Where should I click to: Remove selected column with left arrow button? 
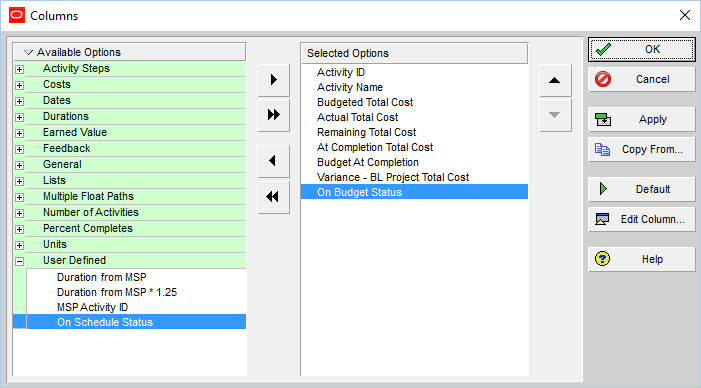click(274, 161)
